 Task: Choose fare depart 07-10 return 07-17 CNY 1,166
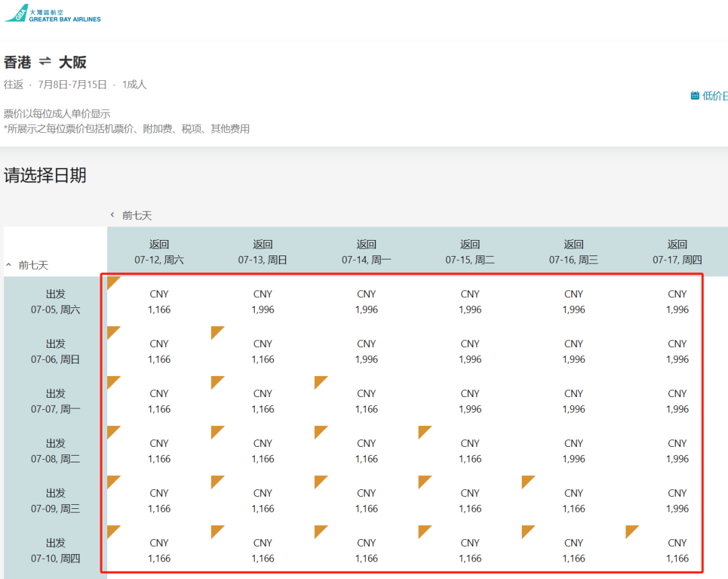[x=677, y=550]
